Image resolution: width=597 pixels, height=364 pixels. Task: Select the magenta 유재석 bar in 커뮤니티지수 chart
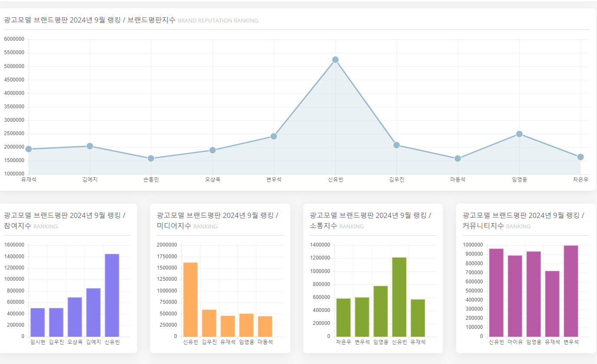click(552, 304)
